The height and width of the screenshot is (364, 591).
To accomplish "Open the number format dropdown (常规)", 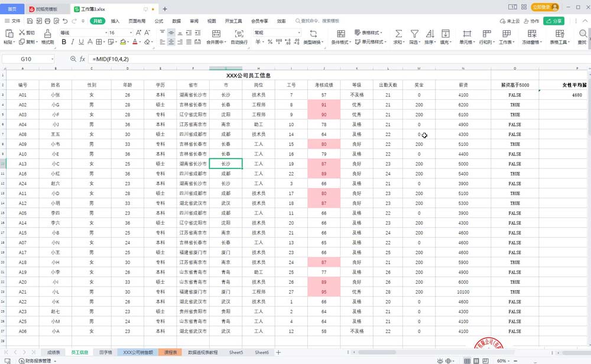I will click(x=299, y=32).
